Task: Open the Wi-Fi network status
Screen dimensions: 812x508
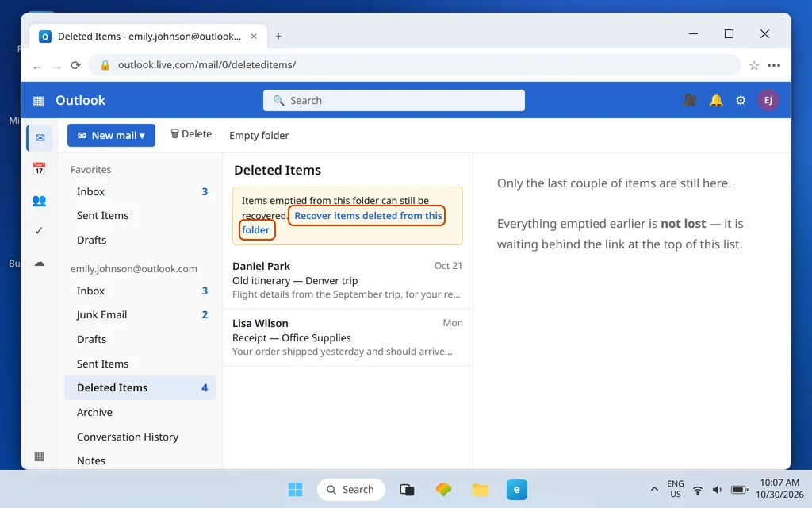Action: pyautogui.click(x=698, y=490)
